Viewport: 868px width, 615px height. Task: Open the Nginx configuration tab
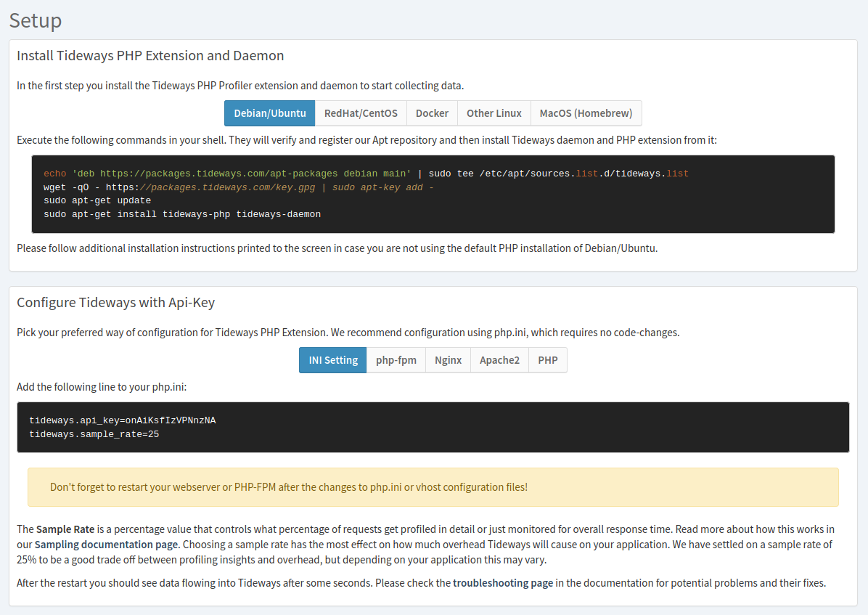click(x=448, y=360)
